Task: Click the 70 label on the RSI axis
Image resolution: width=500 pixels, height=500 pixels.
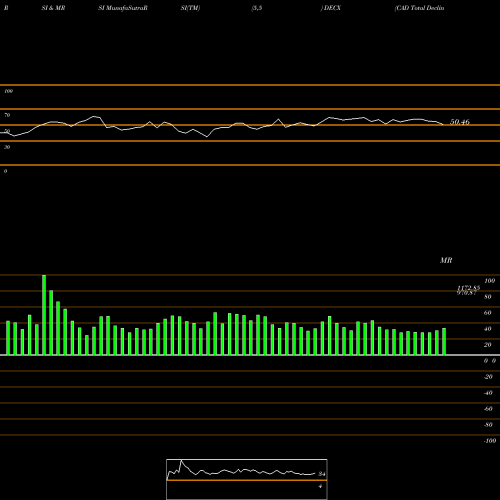Action: (x=7, y=115)
